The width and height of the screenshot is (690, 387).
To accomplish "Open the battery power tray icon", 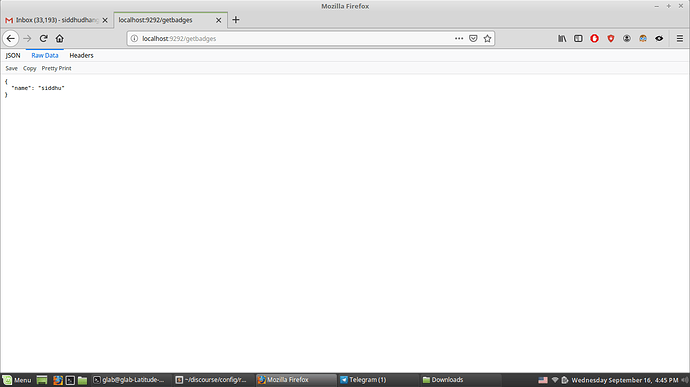I will tap(565, 380).
